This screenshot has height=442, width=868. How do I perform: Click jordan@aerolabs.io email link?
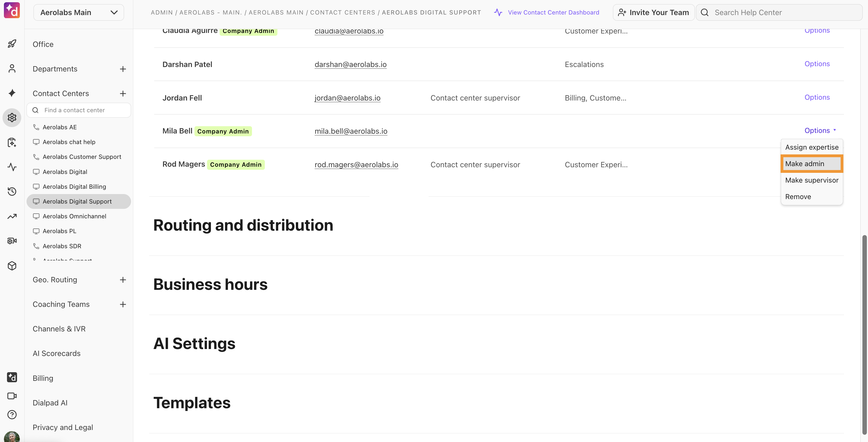[348, 98]
